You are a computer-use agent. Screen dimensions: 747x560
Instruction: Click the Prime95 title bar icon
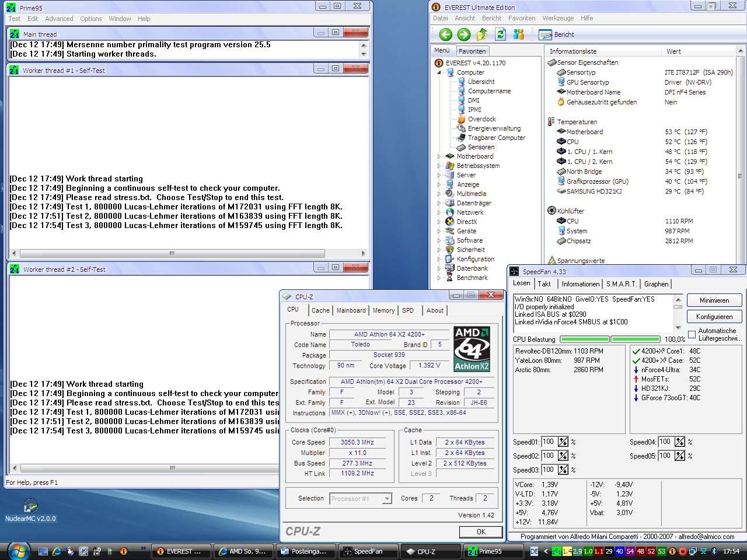(x=11, y=7)
